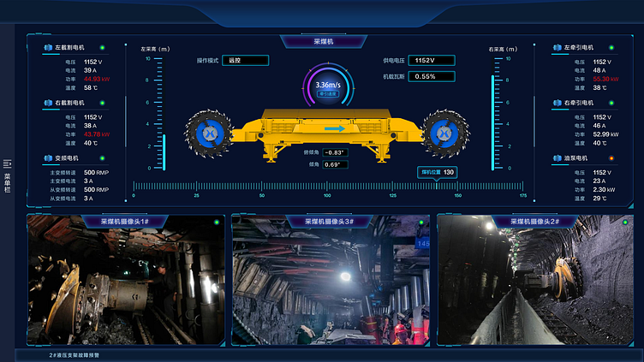
Task: Click the red 55.30 kW power value
Action: [605, 79]
